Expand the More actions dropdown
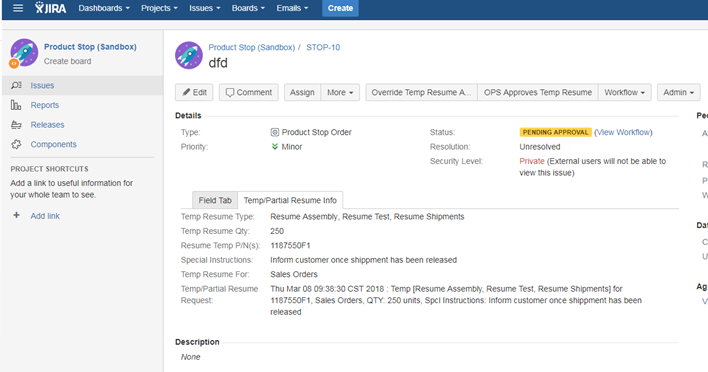This screenshot has width=708, height=372. coord(340,92)
